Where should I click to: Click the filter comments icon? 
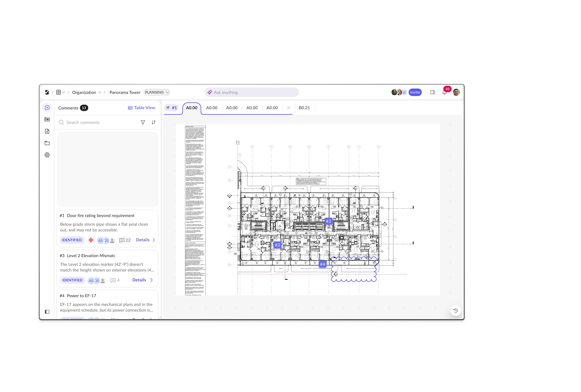[x=143, y=122]
